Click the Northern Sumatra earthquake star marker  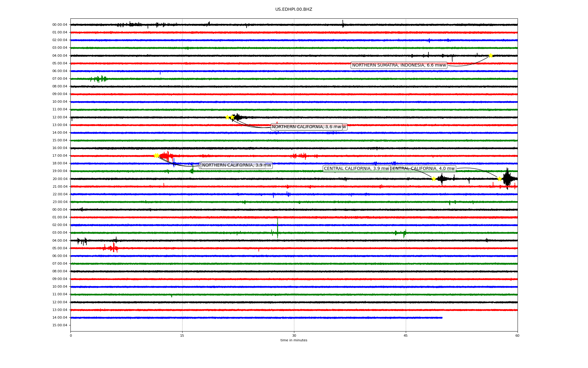[x=490, y=56]
